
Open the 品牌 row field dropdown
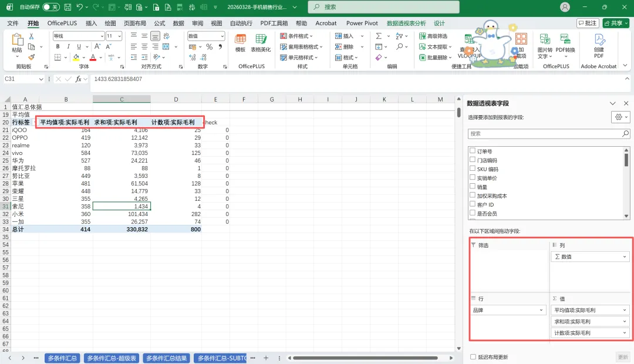point(541,310)
